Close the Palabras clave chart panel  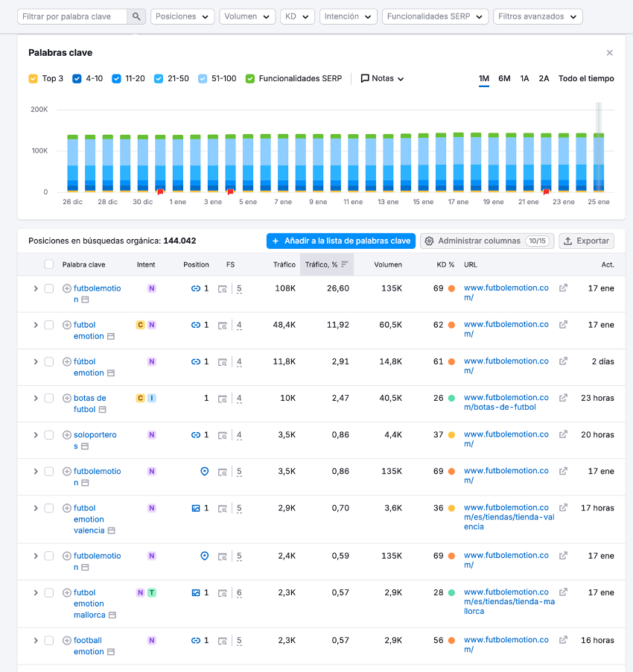click(x=609, y=53)
